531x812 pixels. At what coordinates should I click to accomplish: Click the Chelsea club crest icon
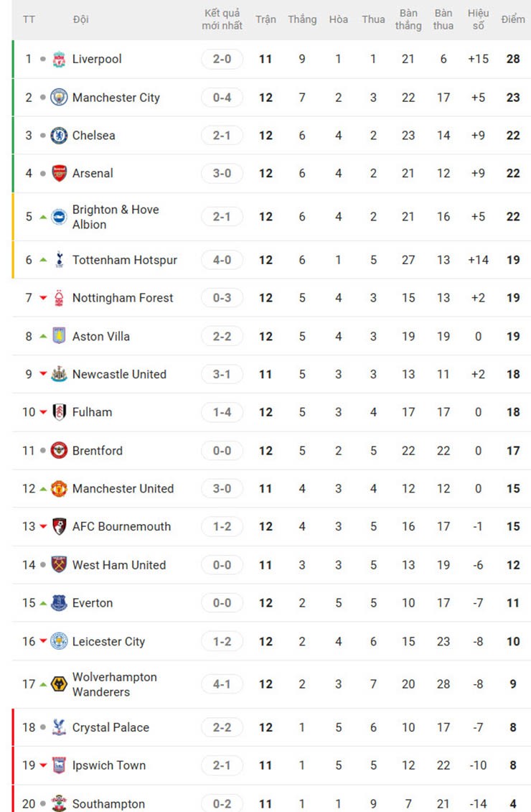pyautogui.click(x=59, y=135)
